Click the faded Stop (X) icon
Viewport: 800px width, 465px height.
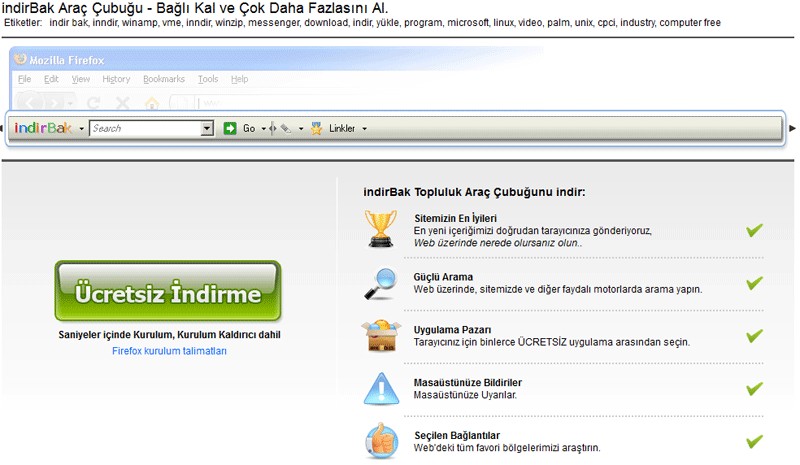(122, 103)
